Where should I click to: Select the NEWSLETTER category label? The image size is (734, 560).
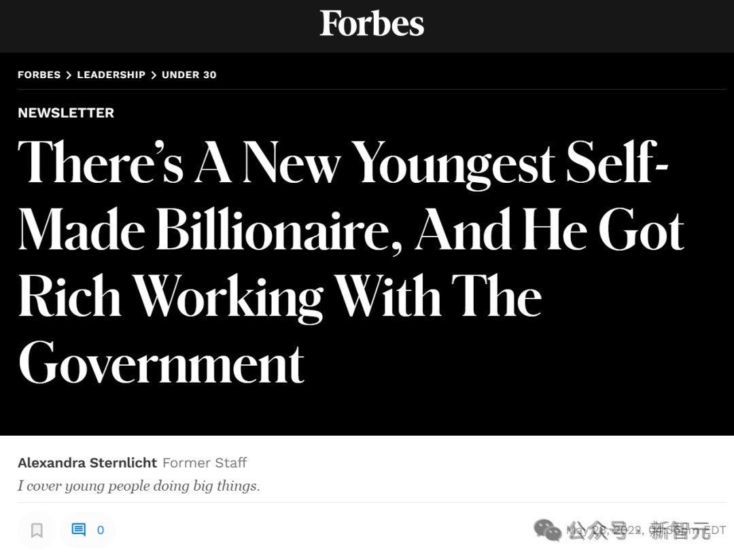click(66, 113)
